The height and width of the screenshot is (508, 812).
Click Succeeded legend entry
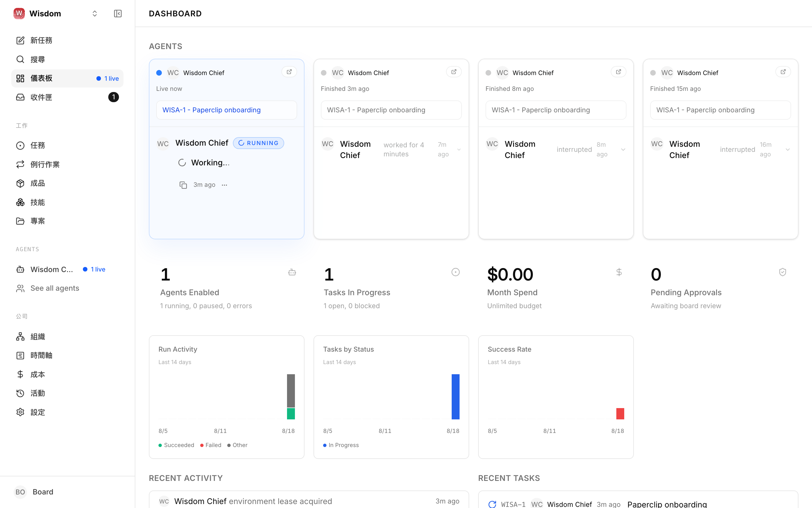coord(176,445)
